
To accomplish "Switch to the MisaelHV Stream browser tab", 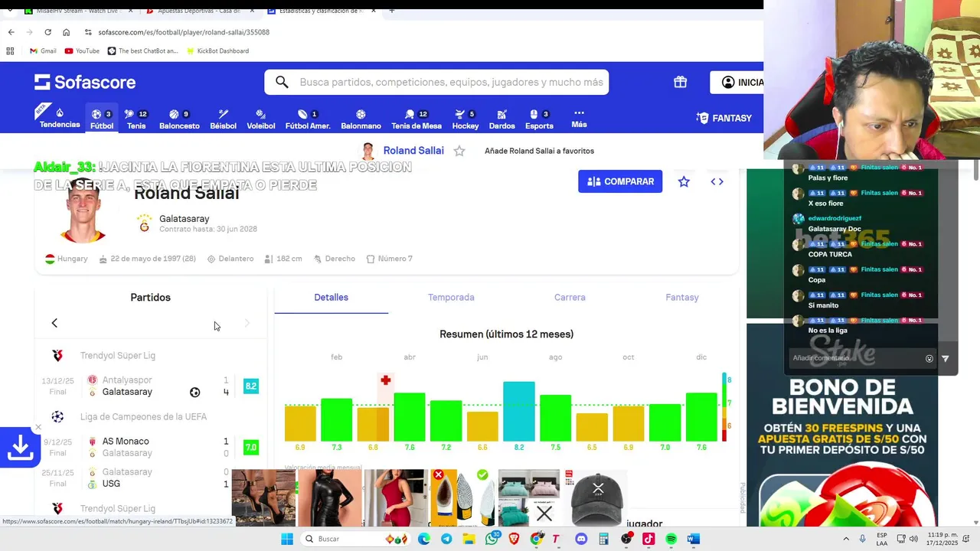I will pos(78,11).
